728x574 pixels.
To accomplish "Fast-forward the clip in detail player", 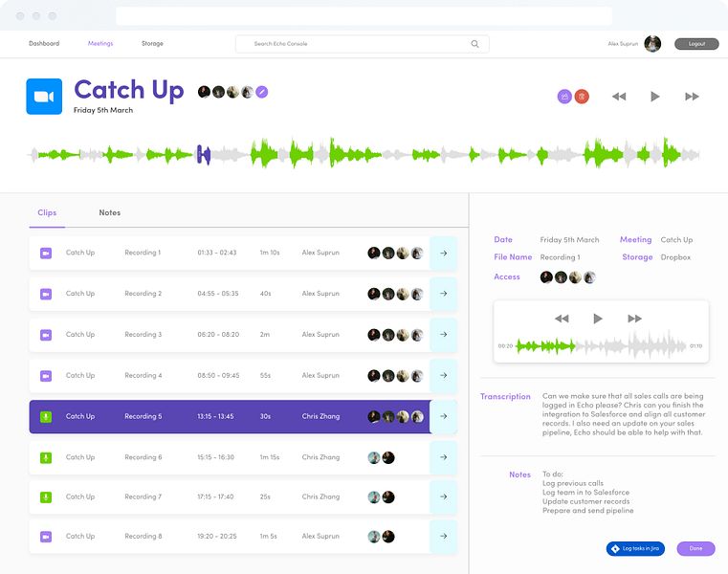I will [x=634, y=319].
